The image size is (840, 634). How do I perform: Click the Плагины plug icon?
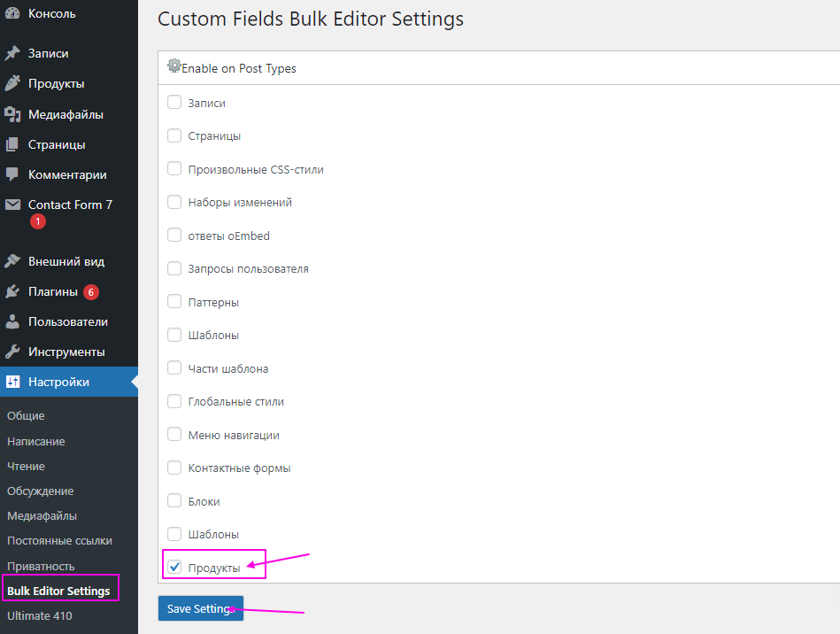[x=12, y=291]
